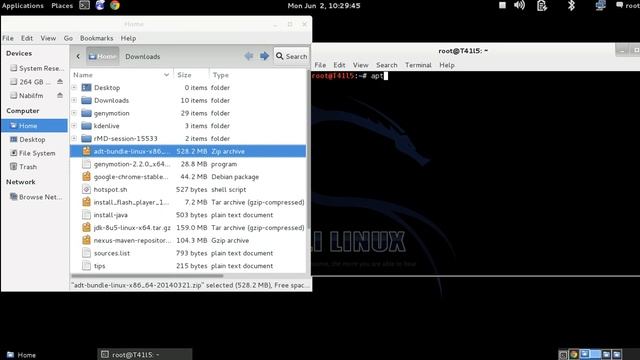
Task: Open Search menu in terminal window
Action: pyautogui.click(x=387, y=65)
